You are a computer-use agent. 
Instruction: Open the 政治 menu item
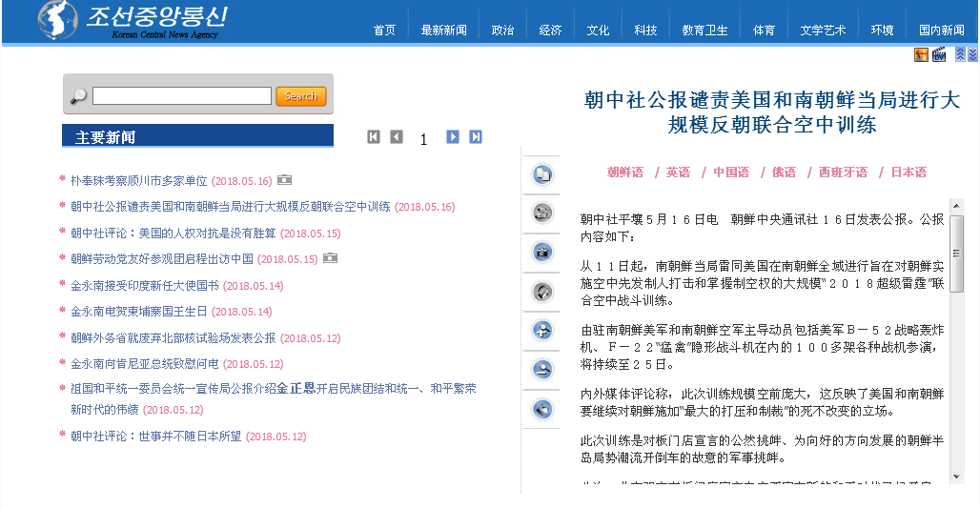[502, 30]
